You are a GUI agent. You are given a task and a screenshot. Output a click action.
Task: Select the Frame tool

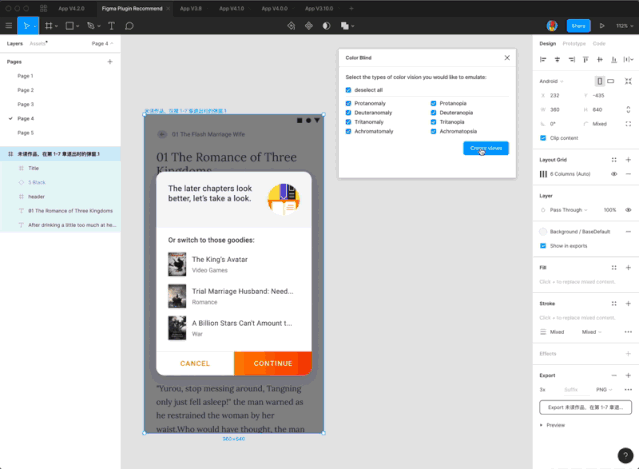pos(48,25)
